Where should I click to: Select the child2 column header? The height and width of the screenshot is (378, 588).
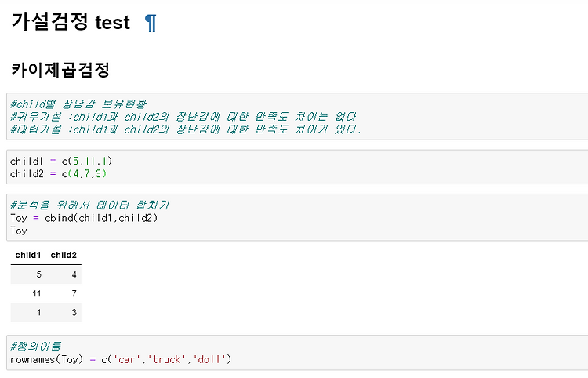[x=64, y=255]
